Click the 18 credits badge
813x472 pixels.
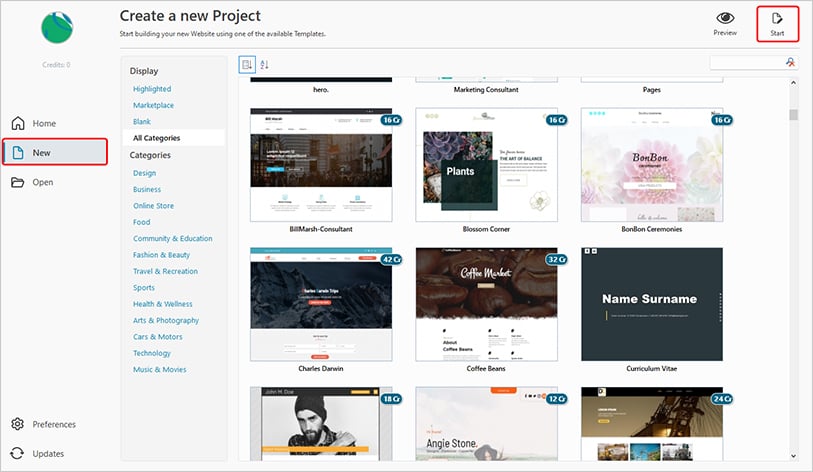coord(391,399)
